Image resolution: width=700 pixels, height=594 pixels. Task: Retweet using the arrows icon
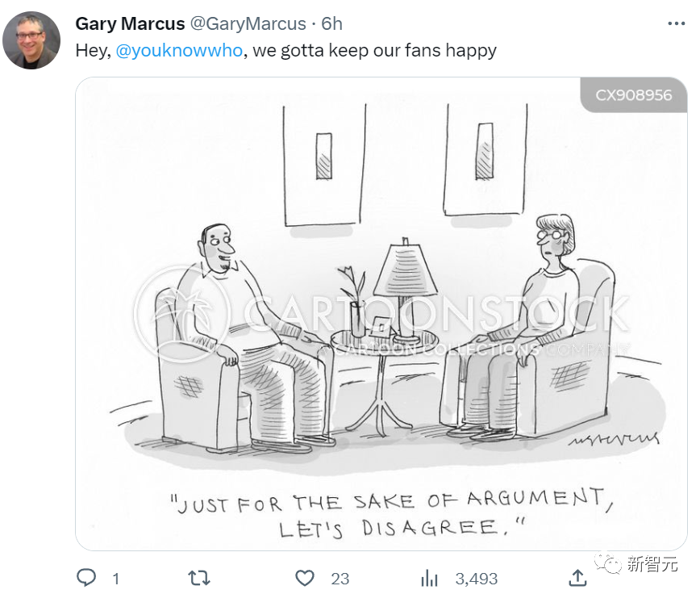198,578
